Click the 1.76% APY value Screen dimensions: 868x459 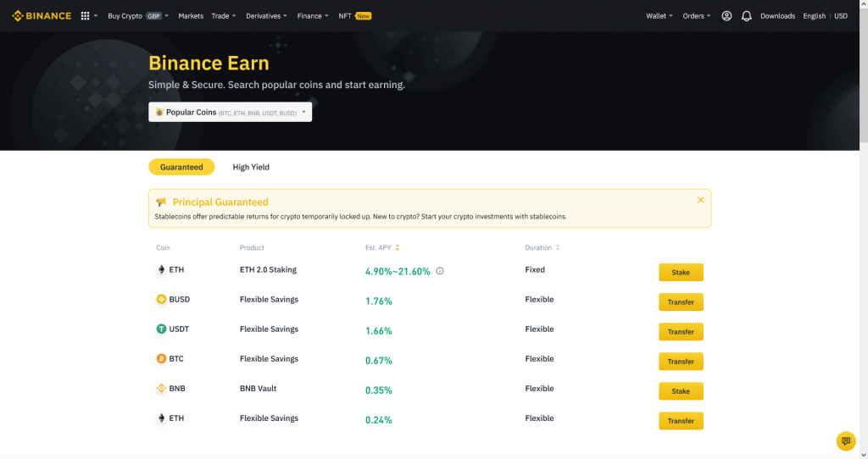coord(379,301)
